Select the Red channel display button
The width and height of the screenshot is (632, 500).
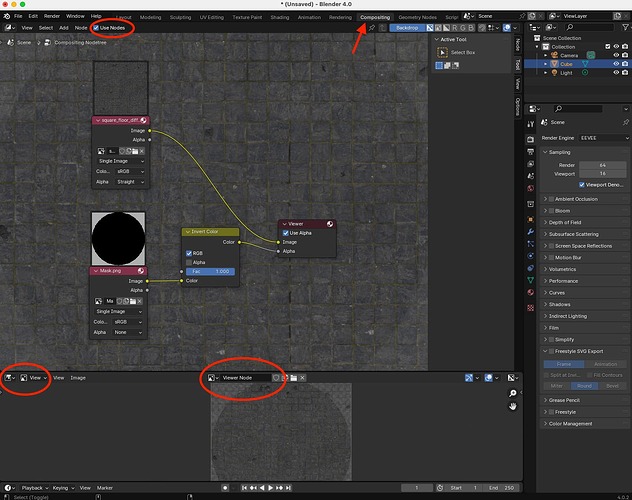(455, 28)
